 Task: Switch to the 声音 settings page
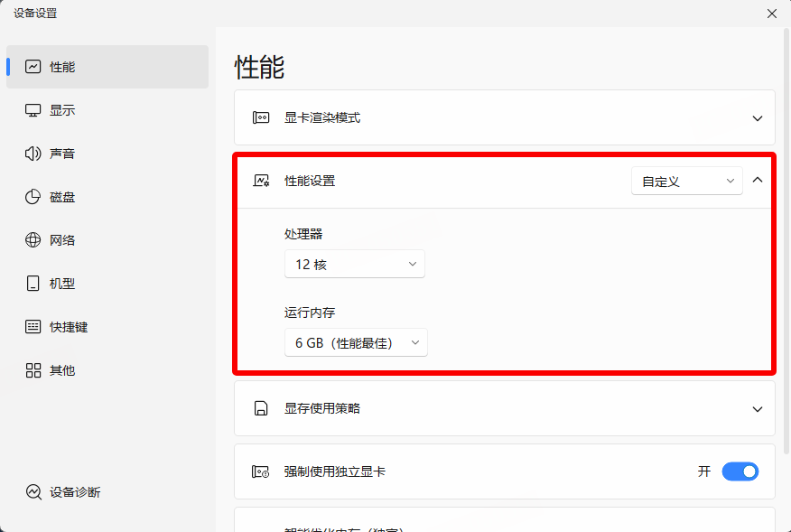point(62,153)
